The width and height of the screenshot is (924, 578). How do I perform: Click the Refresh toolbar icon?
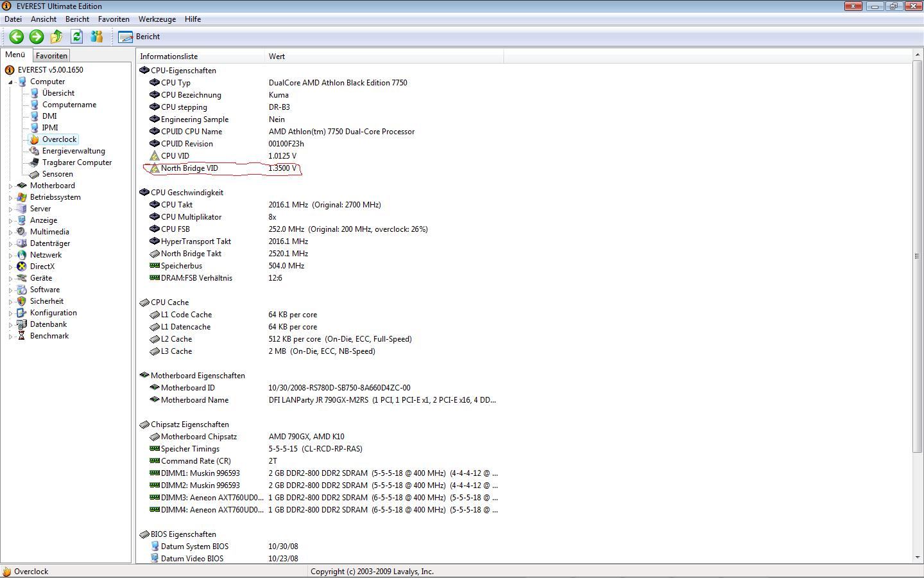77,37
